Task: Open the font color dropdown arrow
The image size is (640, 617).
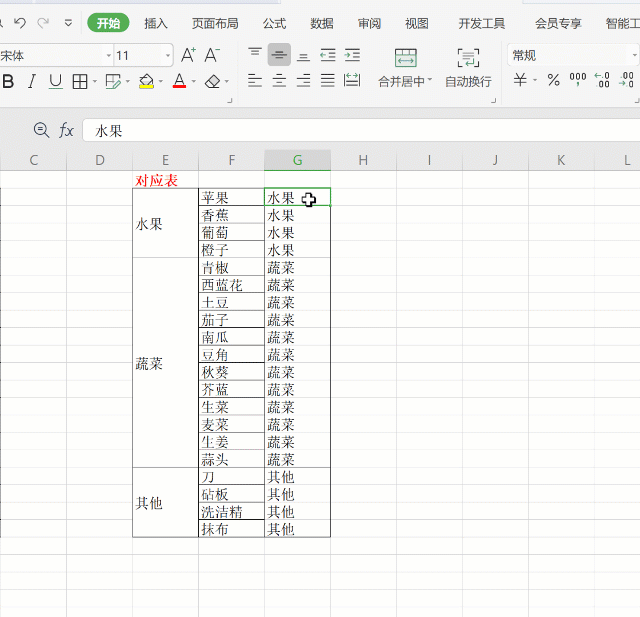Action: pos(194,82)
